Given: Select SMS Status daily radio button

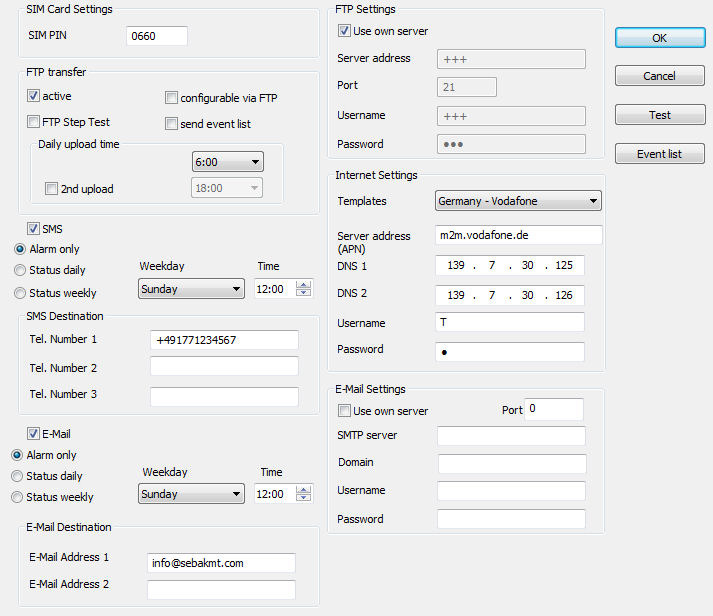Looking at the screenshot, I should (20, 270).
